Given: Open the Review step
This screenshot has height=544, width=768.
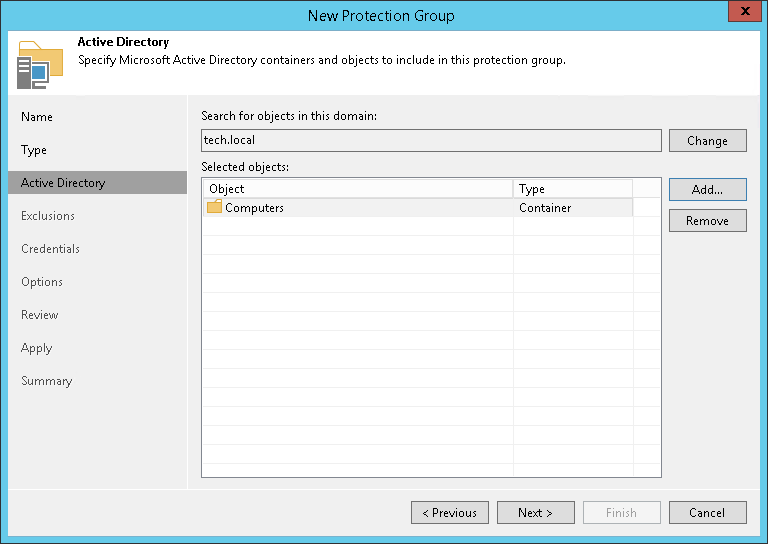Looking at the screenshot, I should (x=40, y=315).
